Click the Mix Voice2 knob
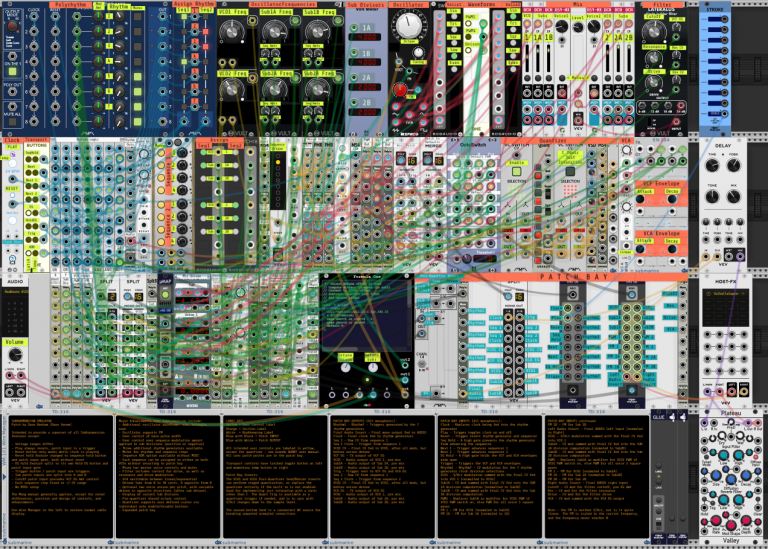Screen dimensions: 768x549 coord(594,26)
